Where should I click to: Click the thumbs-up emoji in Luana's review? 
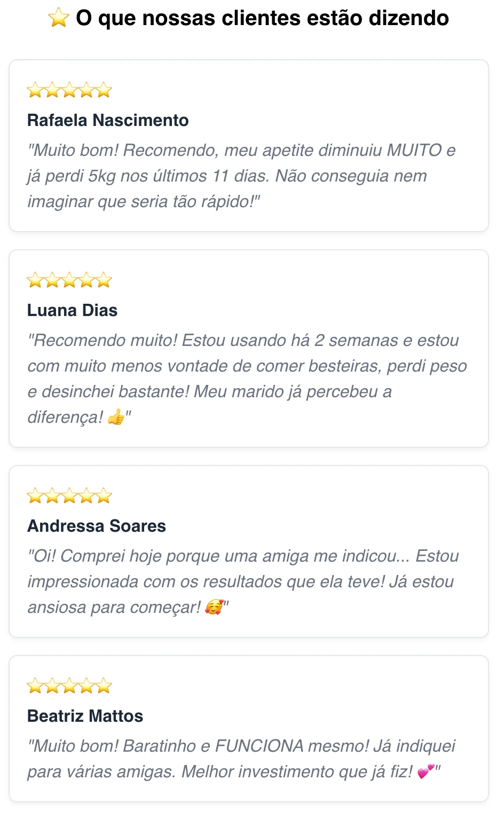click(116, 417)
